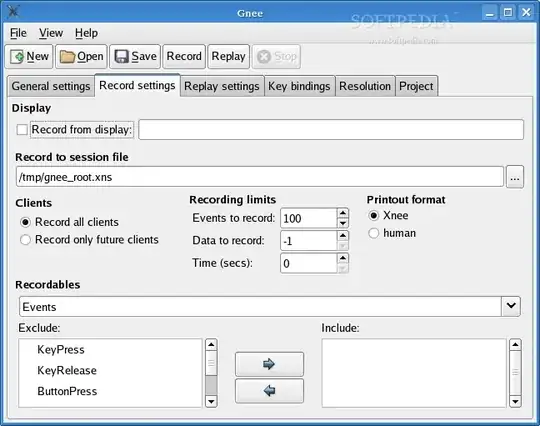540x426 pixels.
Task: Select the Record settings tab
Action: point(137,85)
